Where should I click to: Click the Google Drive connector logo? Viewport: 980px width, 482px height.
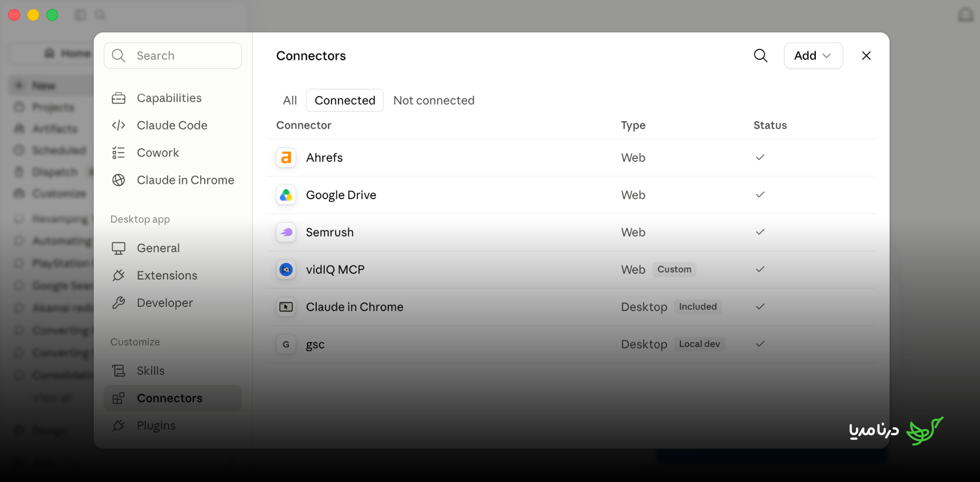pyautogui.click(x=286, y=195)
